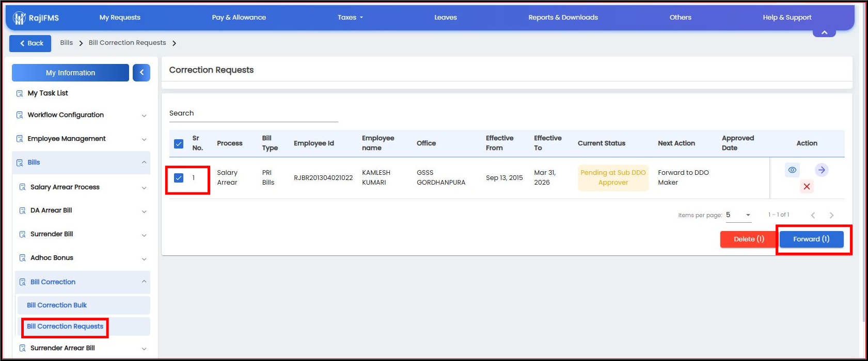Click the RajIFMS logo icon

[x=19, y=18]
